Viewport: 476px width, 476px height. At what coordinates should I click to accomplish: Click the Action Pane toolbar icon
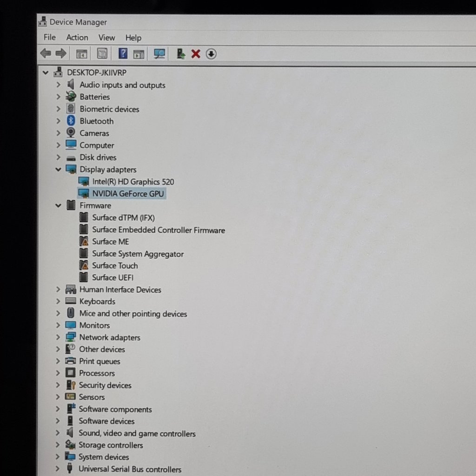pyautogui.click(x=139, y=54)
